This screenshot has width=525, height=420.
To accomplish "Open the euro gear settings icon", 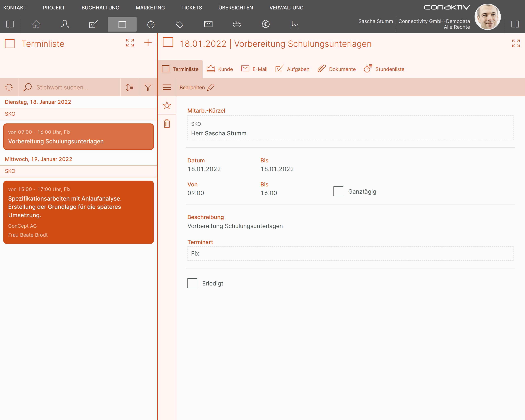I will (266, 24).
